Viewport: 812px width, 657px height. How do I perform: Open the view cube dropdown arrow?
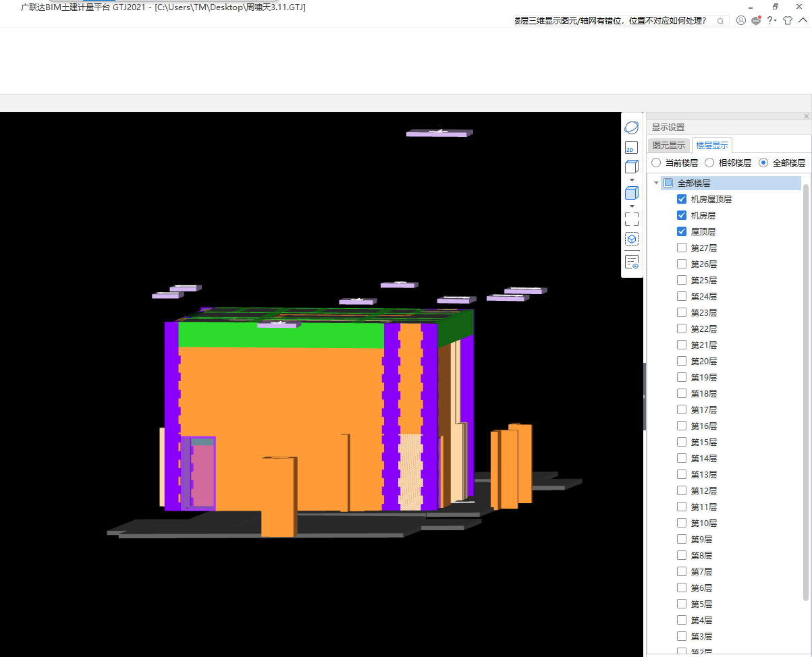click(632, 180)
